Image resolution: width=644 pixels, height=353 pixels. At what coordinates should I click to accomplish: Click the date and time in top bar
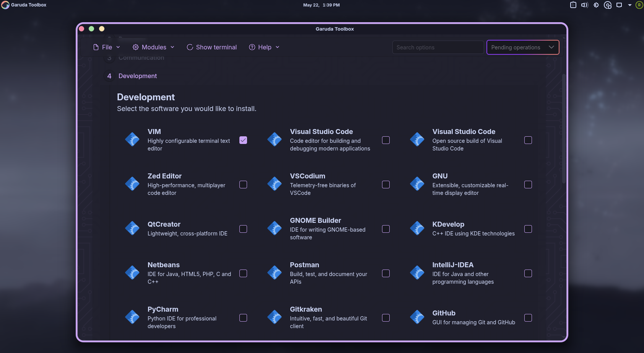pyautogui.click(x=321, y=5)
